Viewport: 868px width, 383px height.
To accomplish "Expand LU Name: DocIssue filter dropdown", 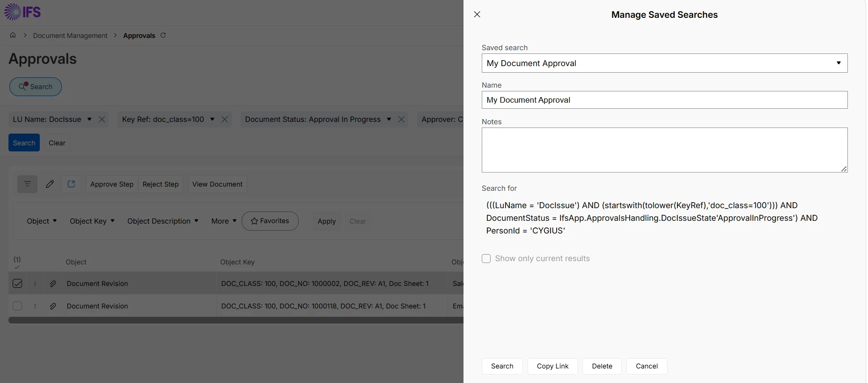I will pyautogui.click(x=89, y=119).
